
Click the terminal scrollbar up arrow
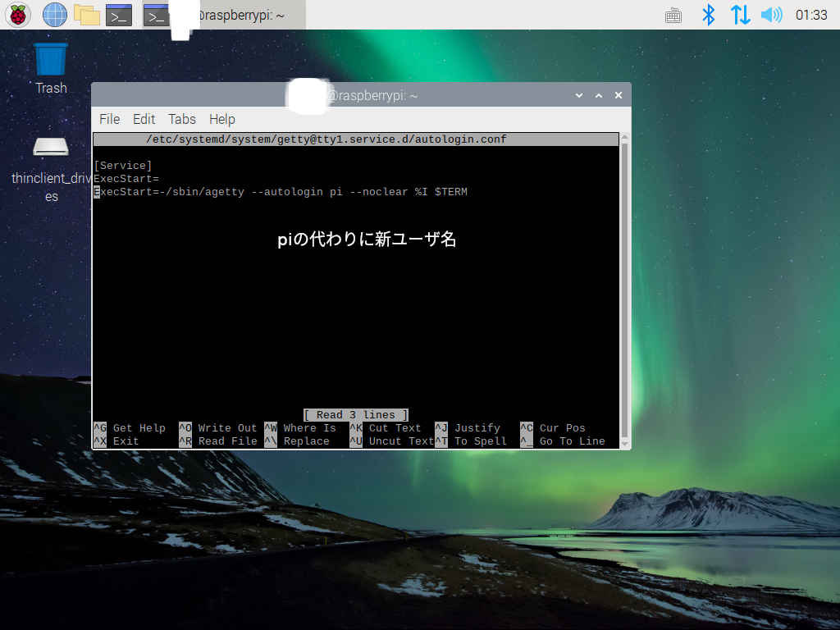624,137
